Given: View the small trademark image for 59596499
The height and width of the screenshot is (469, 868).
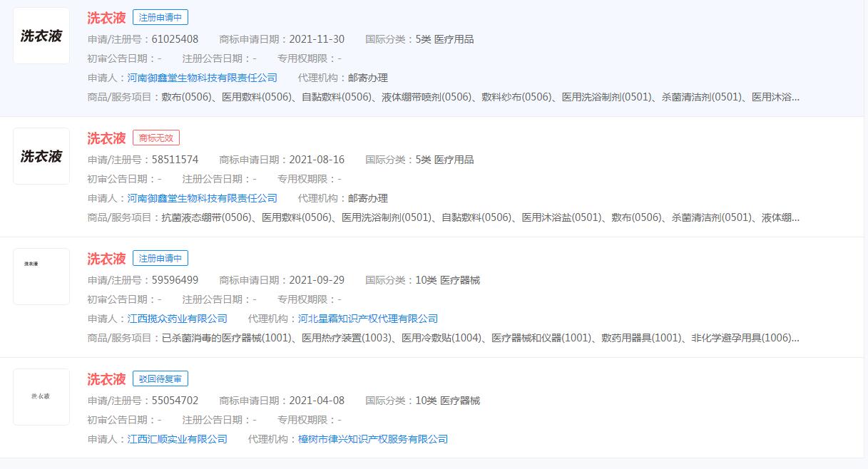Looking at the screenshot, I should (41, 277).
